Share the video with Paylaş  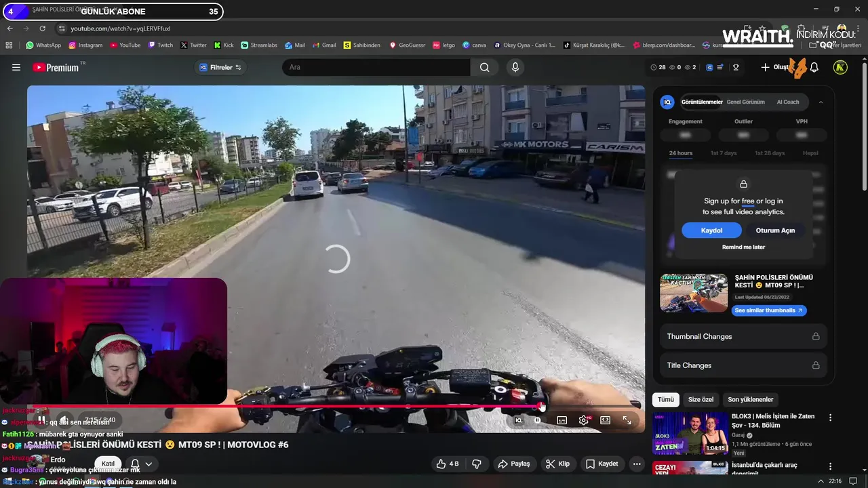click(513, 464)
